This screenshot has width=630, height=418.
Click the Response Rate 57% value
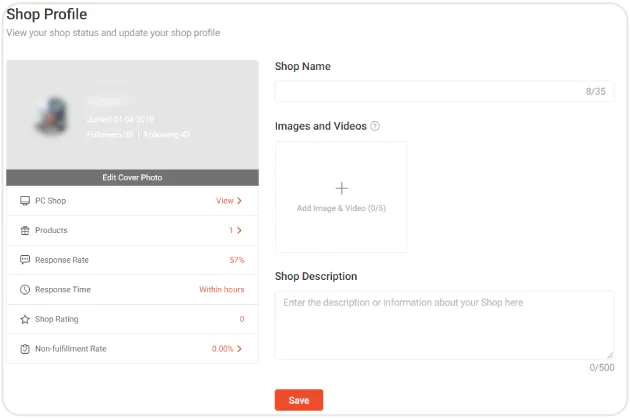click(x=236, y=260)
